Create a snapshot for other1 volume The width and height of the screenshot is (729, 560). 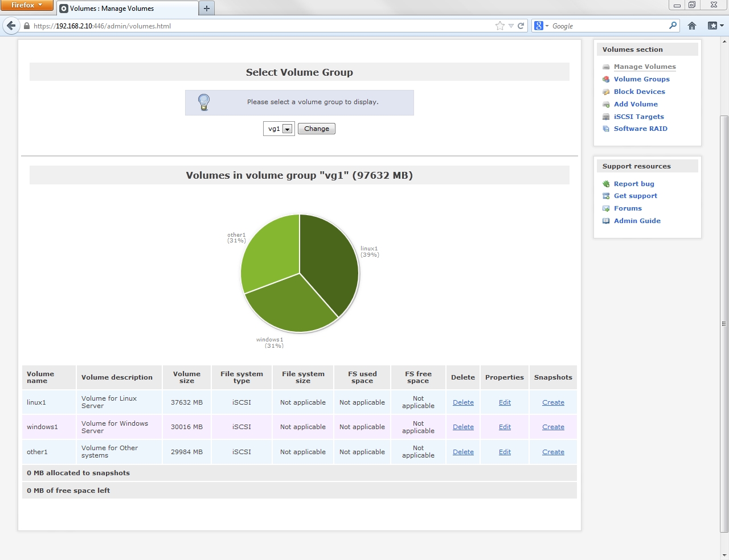(x=553, y=452)
